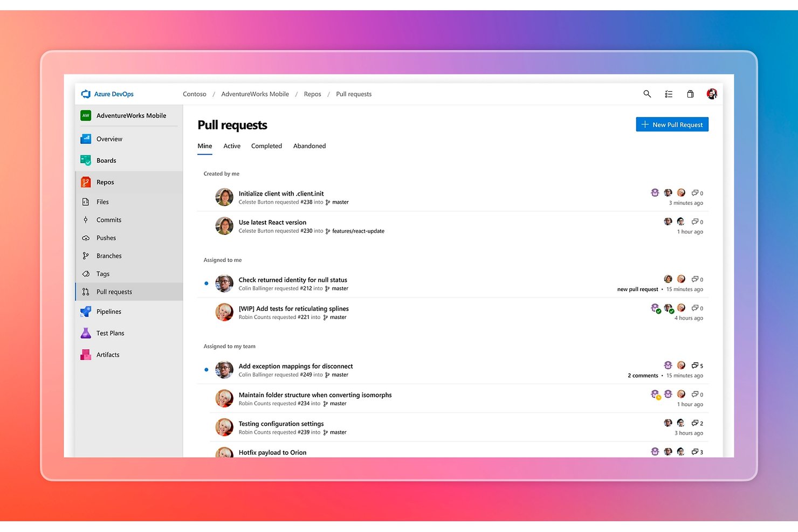Open Use latest React version PR
Screen dimensions: 798x532
(272, 222)
